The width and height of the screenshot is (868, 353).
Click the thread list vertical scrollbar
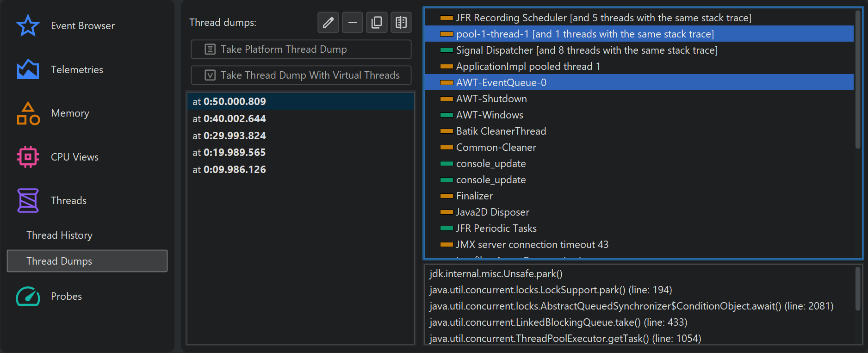click(x=857, y=79)
